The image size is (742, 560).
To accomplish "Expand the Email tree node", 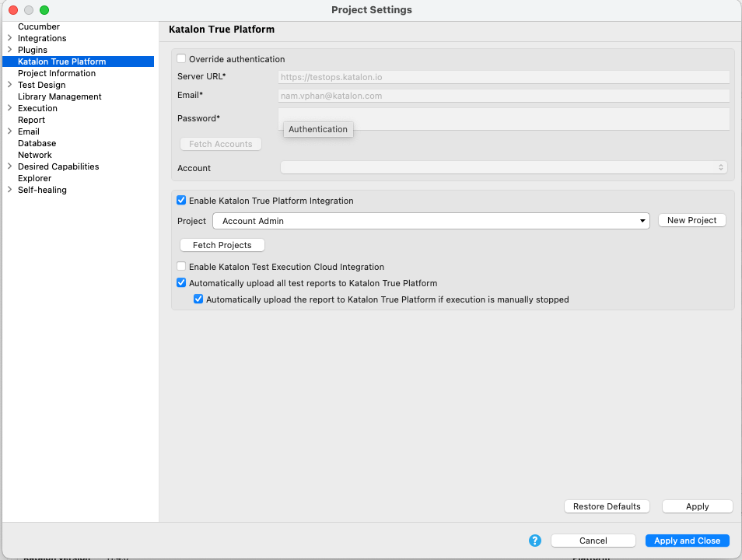I will pyautogui.click(x=9, y=131).
